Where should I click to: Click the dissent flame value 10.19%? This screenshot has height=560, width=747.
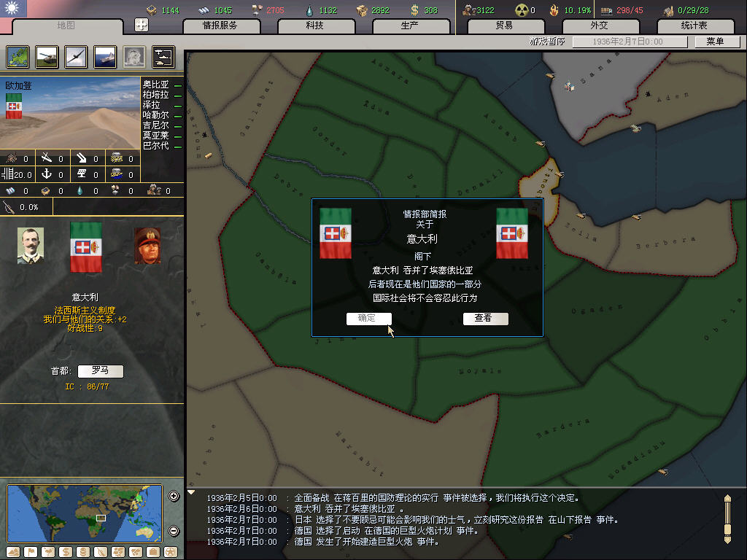[x=578, y=10]
